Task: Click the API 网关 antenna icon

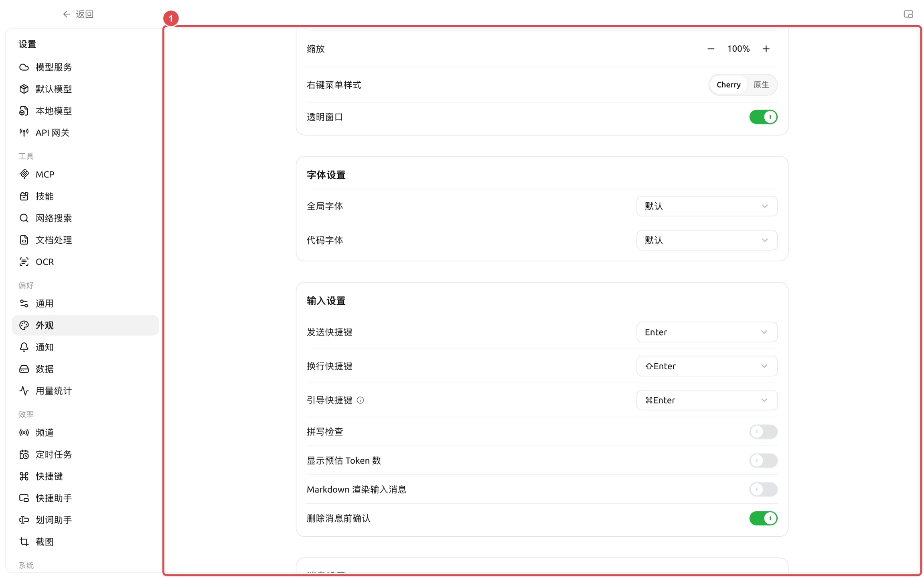Action: tap(24, 132)
